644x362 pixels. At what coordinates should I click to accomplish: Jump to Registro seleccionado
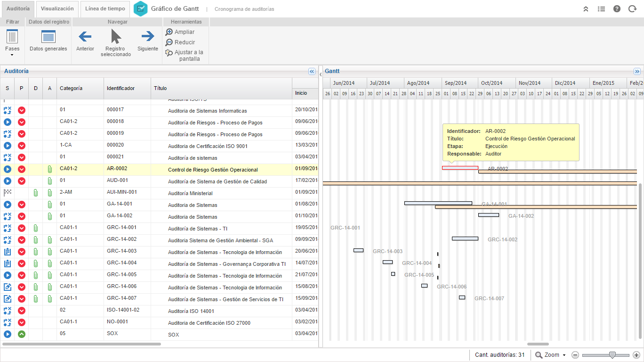pyautogui.click(x=116, y=43)
